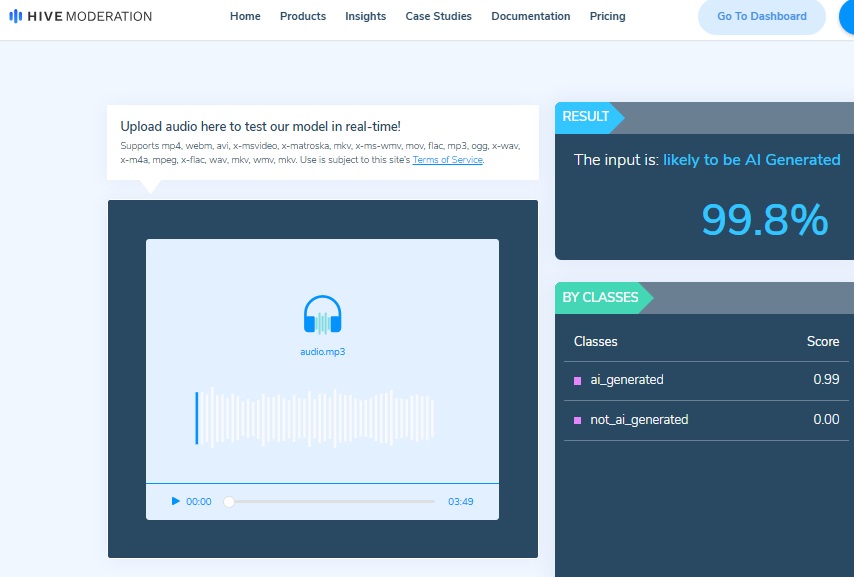Click the 0.00 score value
The image size is (854, 577).
point(826,419)
